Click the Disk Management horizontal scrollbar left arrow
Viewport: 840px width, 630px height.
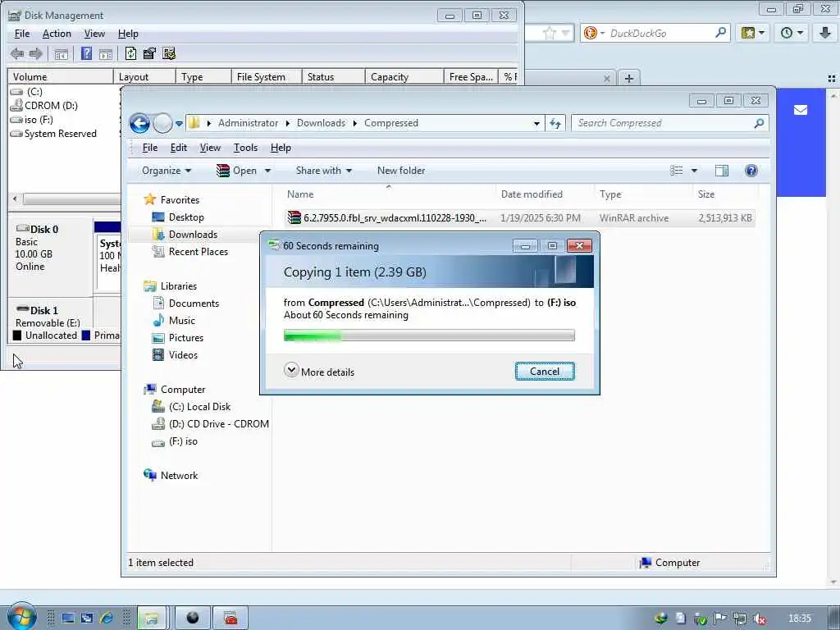[x=15, y=199]
